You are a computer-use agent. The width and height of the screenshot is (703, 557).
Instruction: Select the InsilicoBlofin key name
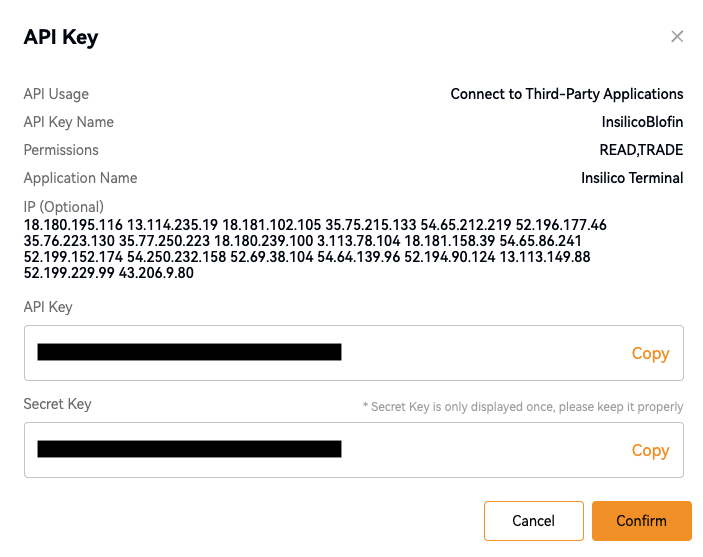636,122
